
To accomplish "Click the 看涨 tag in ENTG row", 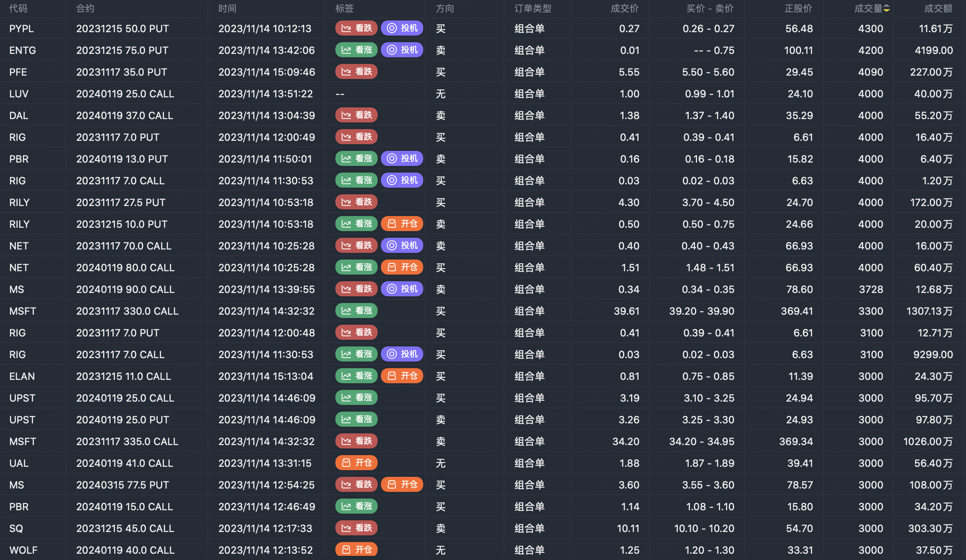I will (x=356, y=50).
